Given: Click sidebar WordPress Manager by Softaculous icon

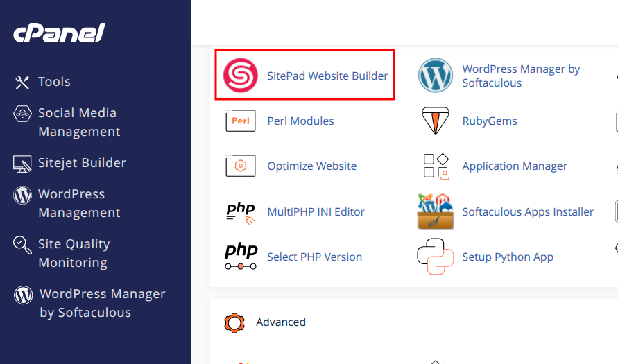Looking at the screenshot, I should [x=24, y=295].
